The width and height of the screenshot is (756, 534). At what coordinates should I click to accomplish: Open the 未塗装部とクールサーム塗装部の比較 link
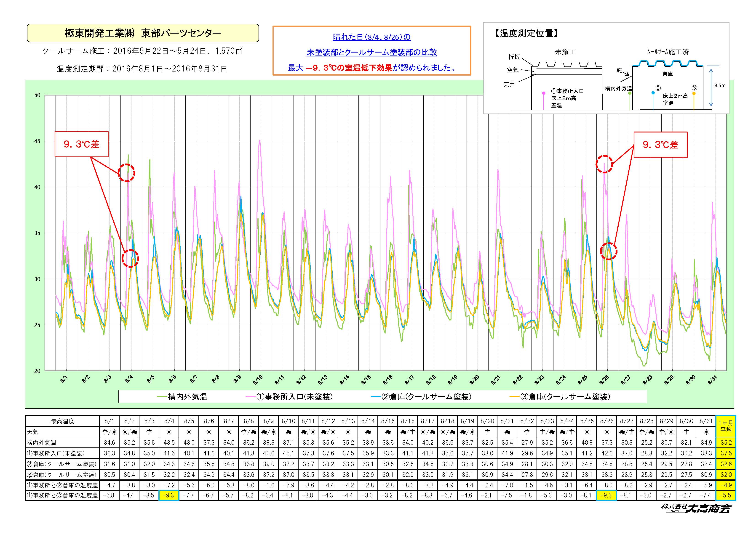pos(372,52)
